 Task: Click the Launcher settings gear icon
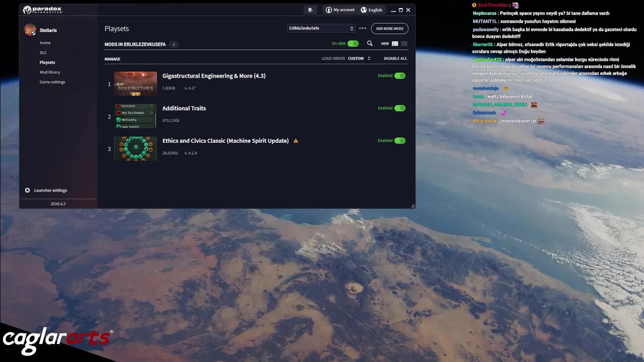pyautogui.click(x=27, y=191)
